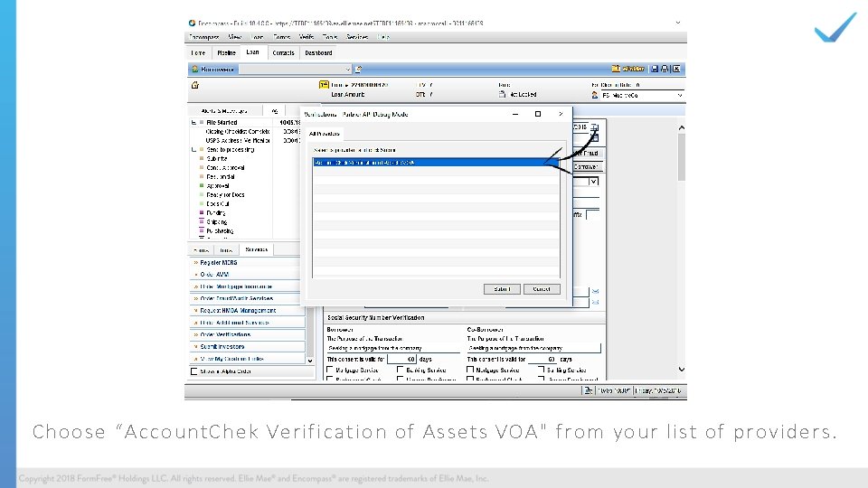Click the Request HMDA Management link
This screenshot has height=488, width=868.
point(238,311)
